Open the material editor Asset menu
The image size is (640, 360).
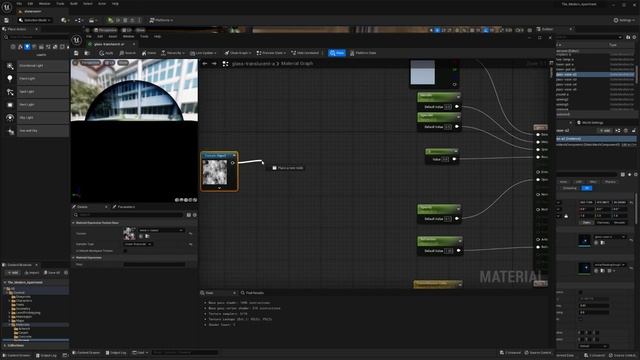pyautogui.click(x=113, y=36)
